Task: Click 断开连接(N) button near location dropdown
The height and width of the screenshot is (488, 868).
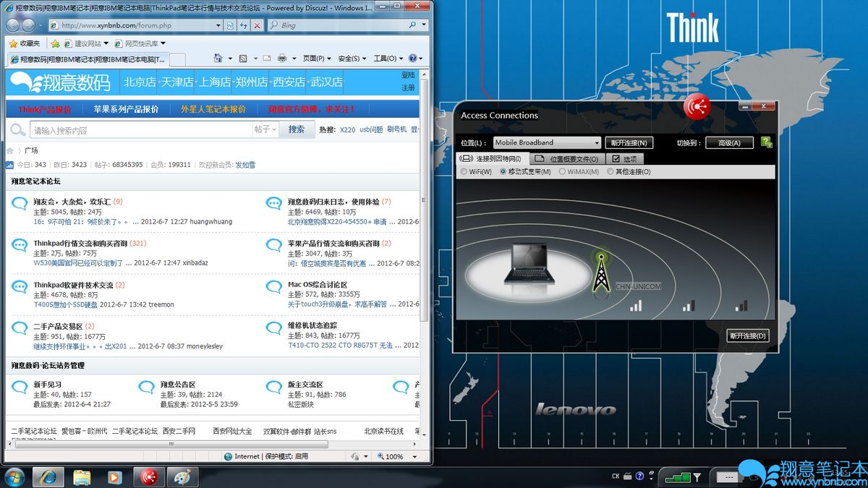Action: (x=629, y=143)
